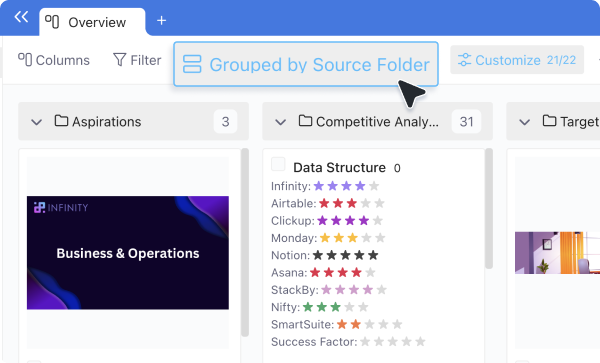Set Infinity rating to five stars
Viewport: 600px width, 363px height.
pos(374,186)
